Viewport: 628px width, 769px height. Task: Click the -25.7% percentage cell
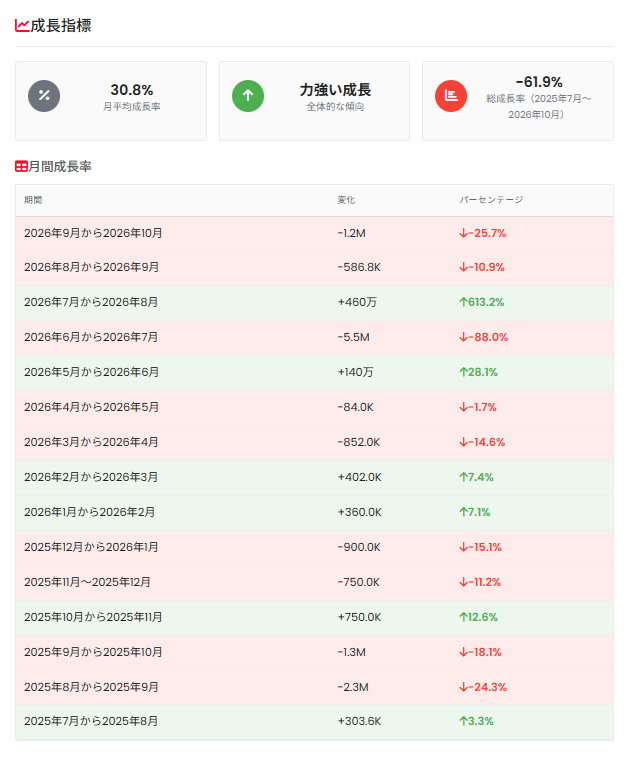point(482,233)
